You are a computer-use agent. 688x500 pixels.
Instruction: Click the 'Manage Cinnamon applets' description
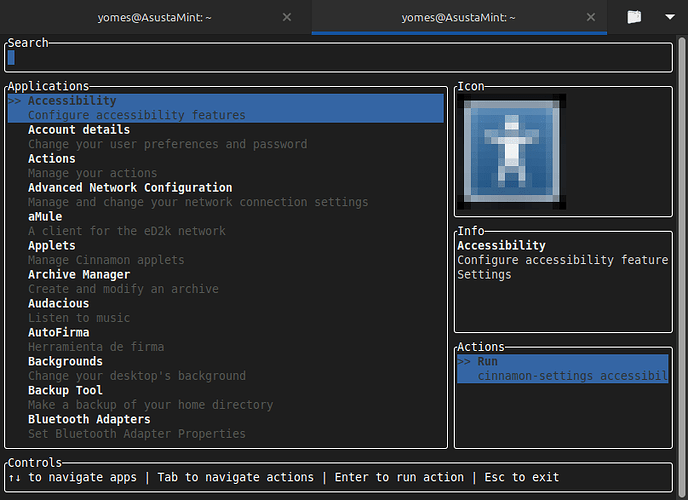pyautogui.click(x=106, y=260)
